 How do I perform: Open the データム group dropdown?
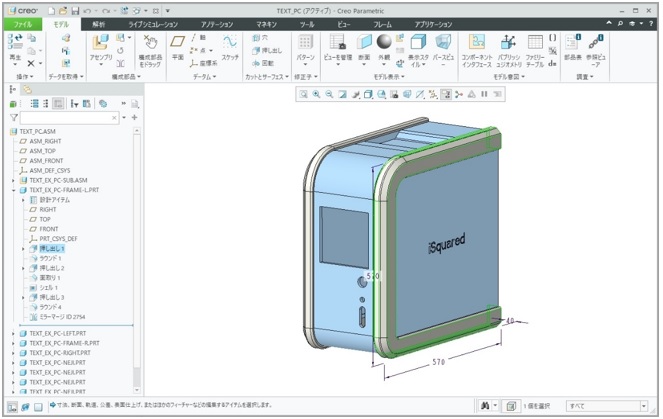pyautogui.click(x=204, y=77)
